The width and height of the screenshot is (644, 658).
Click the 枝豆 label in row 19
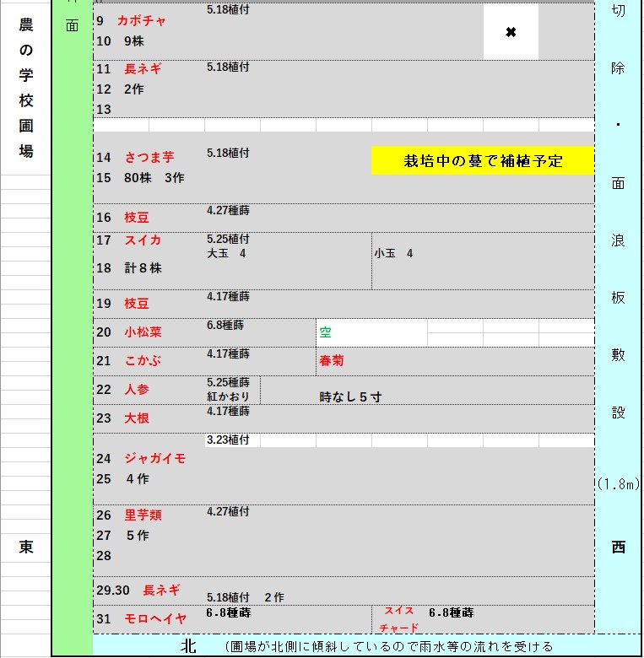coord(137,304)
